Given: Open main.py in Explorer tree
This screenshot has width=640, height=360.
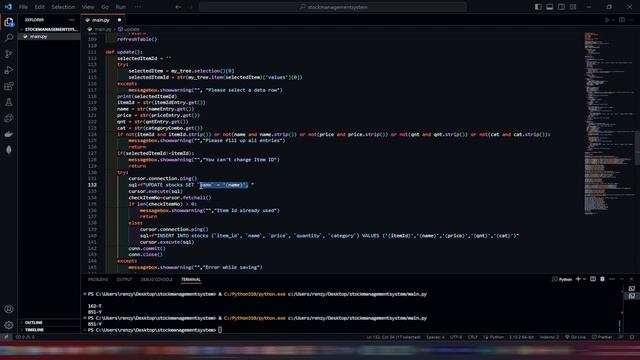Looking at the screenshot, I should click(x=49, y=37).
